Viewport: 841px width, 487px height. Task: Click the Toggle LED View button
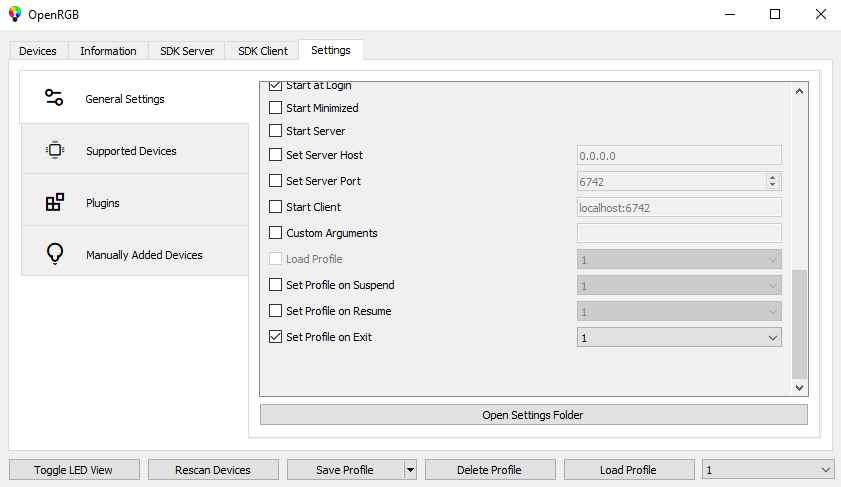(x=74, y=470)
